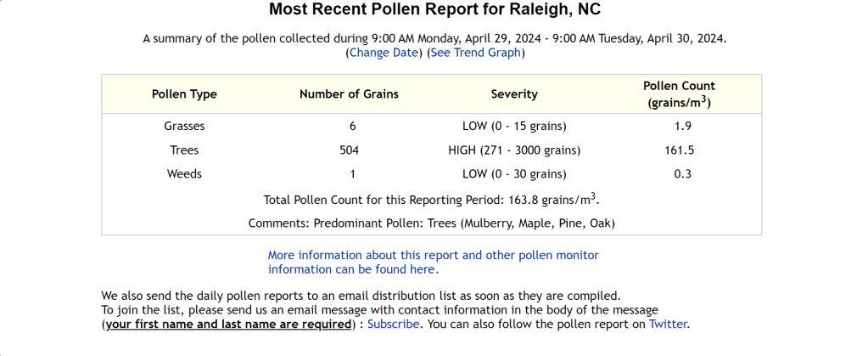Click the Most Recent Pollen Report heading
This screenshot has height=356, width=868.
(x=434, y=10)
